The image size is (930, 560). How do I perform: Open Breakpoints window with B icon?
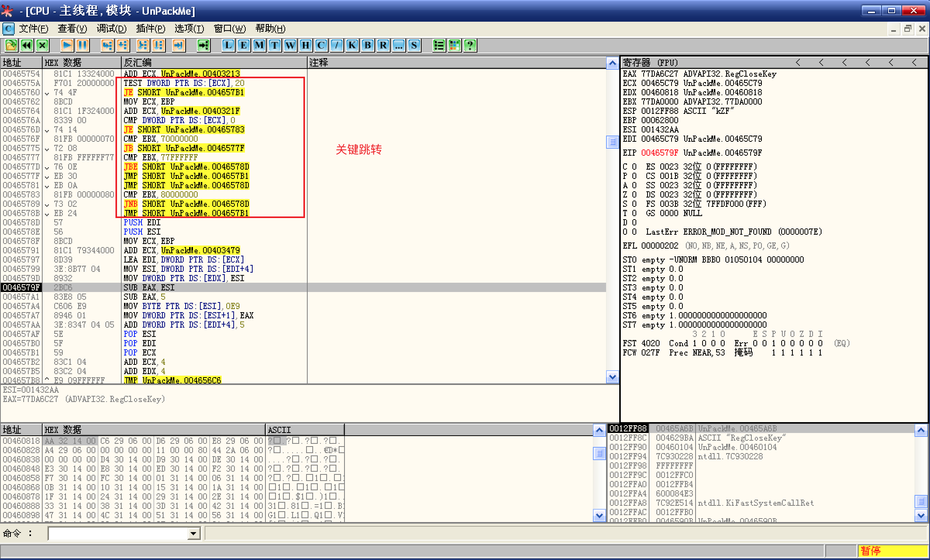[x=367, y=45]
